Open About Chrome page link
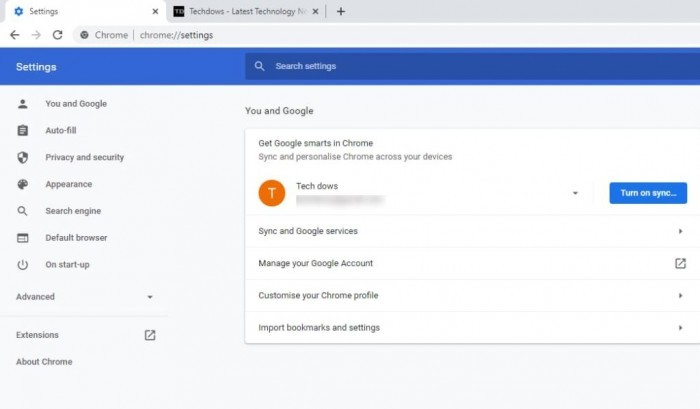 [44, 362]
